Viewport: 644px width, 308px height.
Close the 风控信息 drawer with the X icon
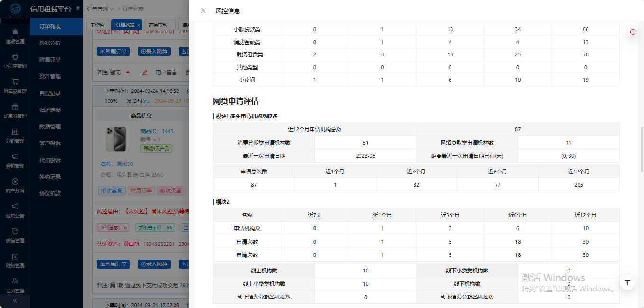tap(203, 10)
